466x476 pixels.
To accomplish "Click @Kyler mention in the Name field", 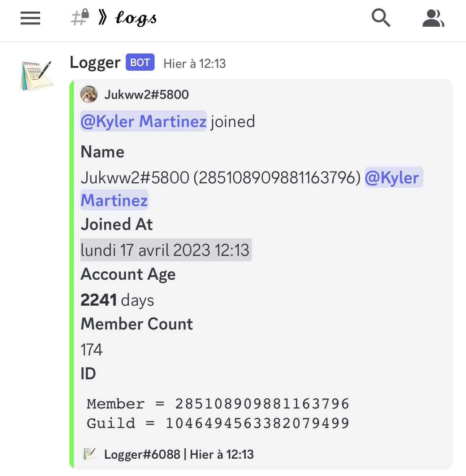I will click(394, 177).
